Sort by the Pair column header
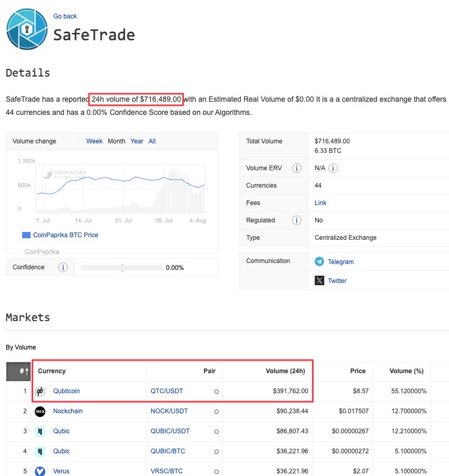The image size is (449, 476). pyautogui.click(x=209, y=371)
